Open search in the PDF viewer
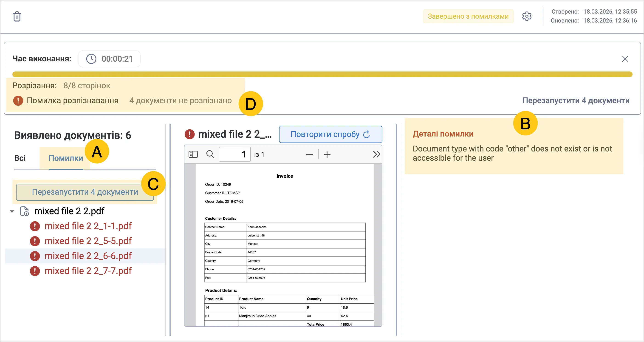 210,154
